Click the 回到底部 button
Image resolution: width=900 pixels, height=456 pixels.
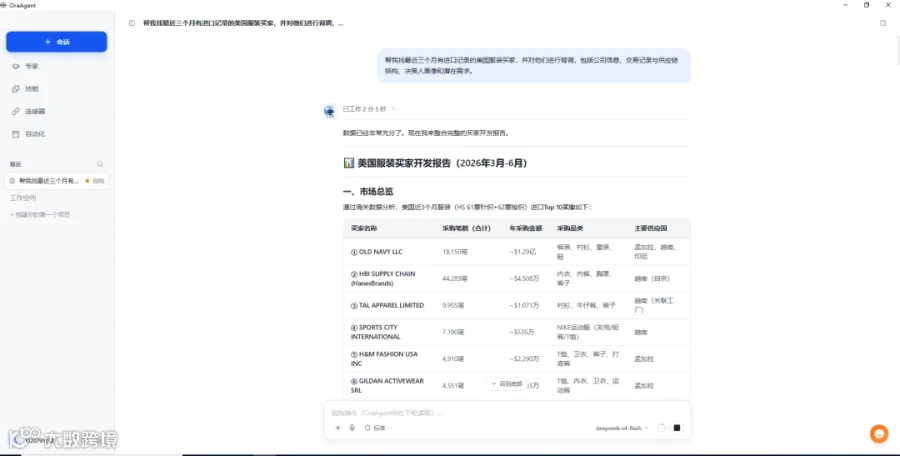pos(506,384)
